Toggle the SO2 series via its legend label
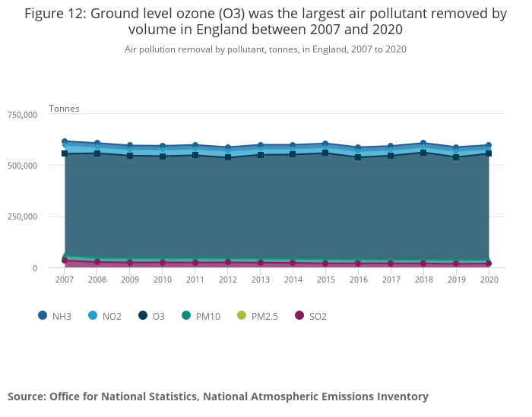The width and height of the screenshot is (532, 417). (x=318, y=317)
